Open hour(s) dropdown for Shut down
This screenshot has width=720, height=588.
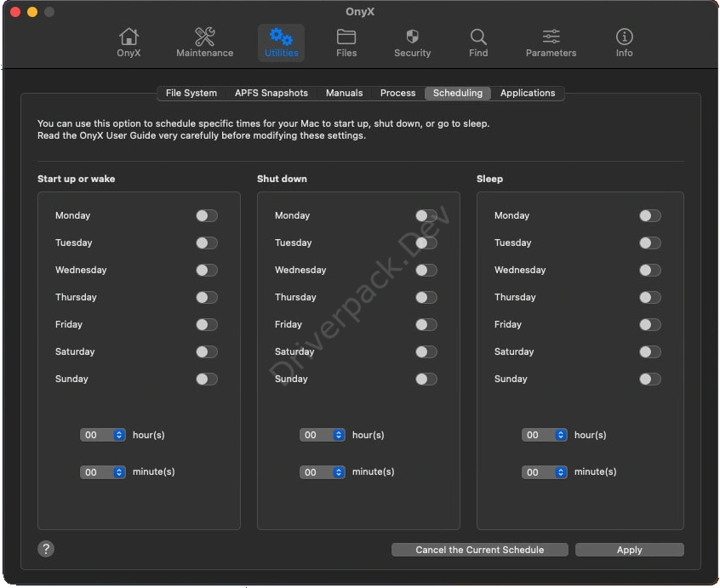click(322, 435)
